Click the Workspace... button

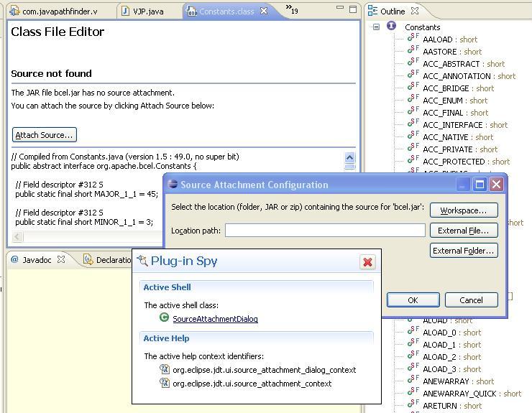(464, 210)
